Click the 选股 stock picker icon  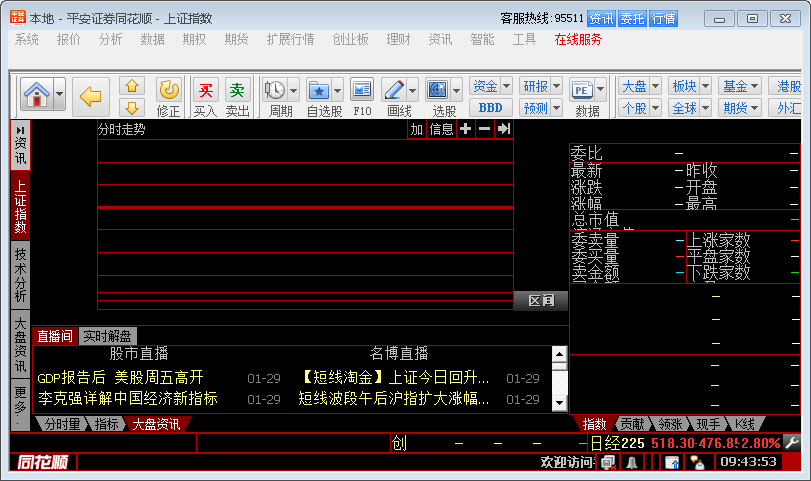[438, 90]
